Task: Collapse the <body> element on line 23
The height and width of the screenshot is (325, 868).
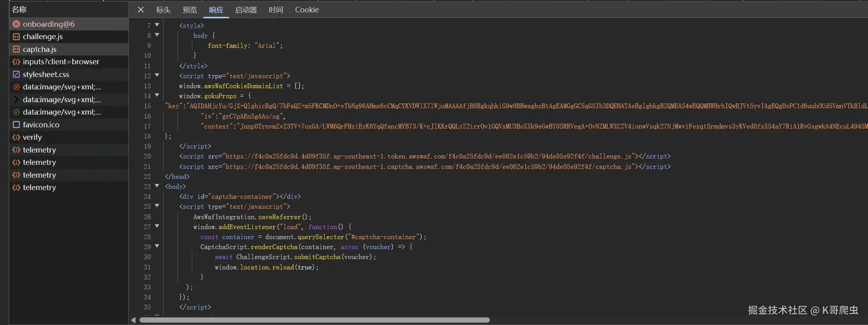Action: tap(157, 186)
